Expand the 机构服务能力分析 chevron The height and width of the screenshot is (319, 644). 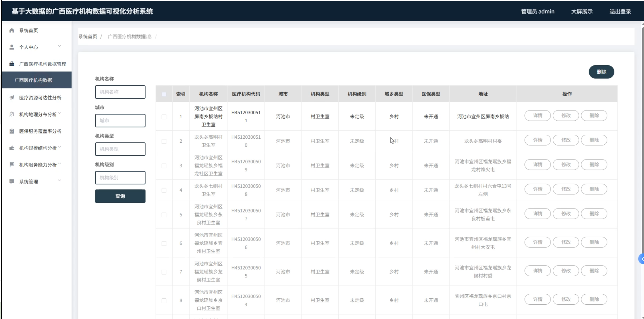click(x=59, y=164)
